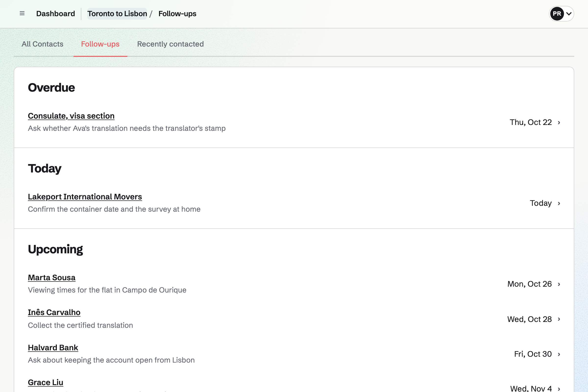Click the Fri, Oct 30 due date
This screenshot has height=392, width=588.
533,354
